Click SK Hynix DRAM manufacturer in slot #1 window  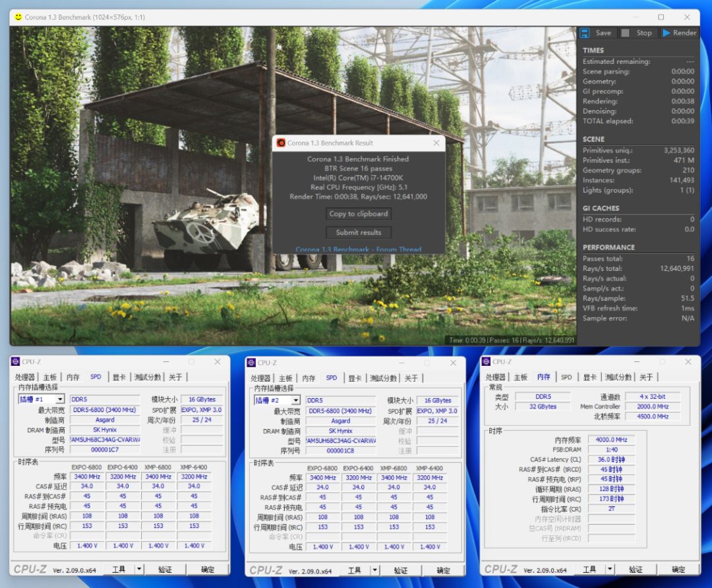coord(104,430)
